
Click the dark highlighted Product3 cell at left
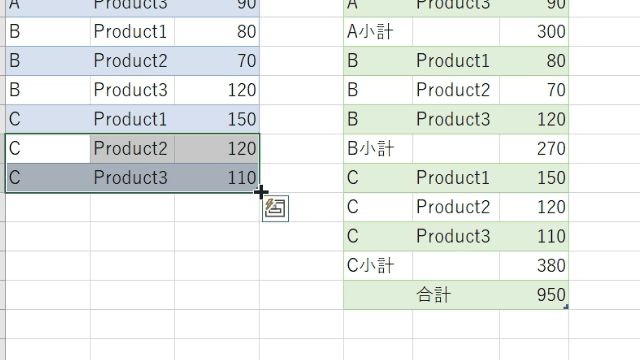coord(132,178)
